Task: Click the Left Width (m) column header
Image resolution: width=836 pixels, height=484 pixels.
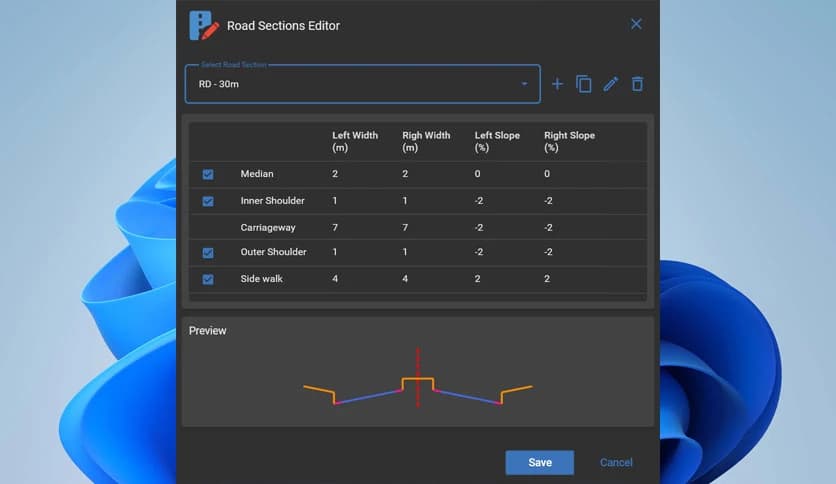Action: (355, 141)
